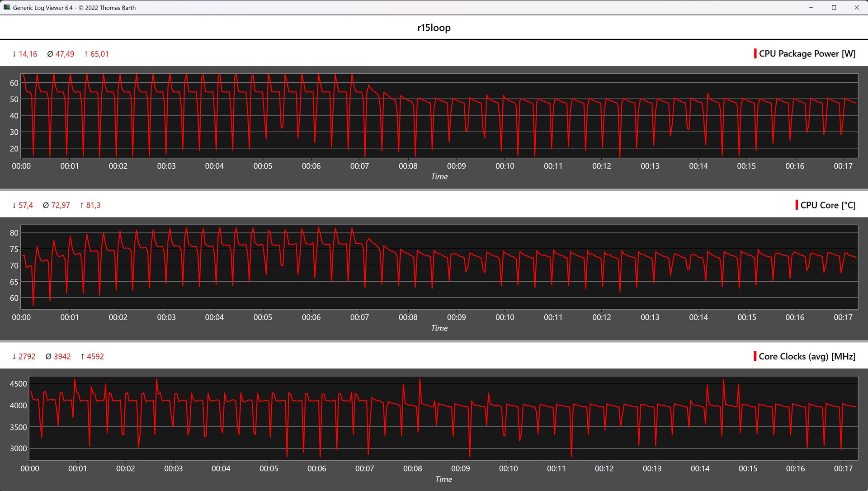Click the CPU Core temperature red legend marker
Screen dimensions: 868x491
pyautogui.click(x=797, y=205)
